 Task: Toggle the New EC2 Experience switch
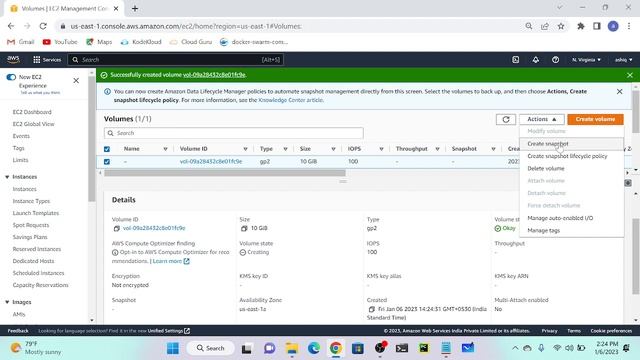(x=11, y=77)
